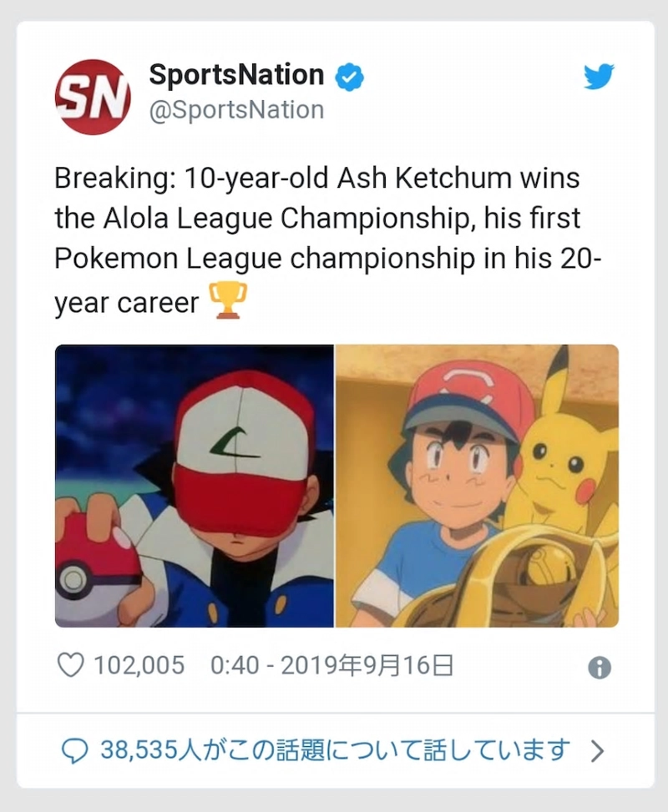
Task: Open the tweet info circle icon
Action: [600, 668]
